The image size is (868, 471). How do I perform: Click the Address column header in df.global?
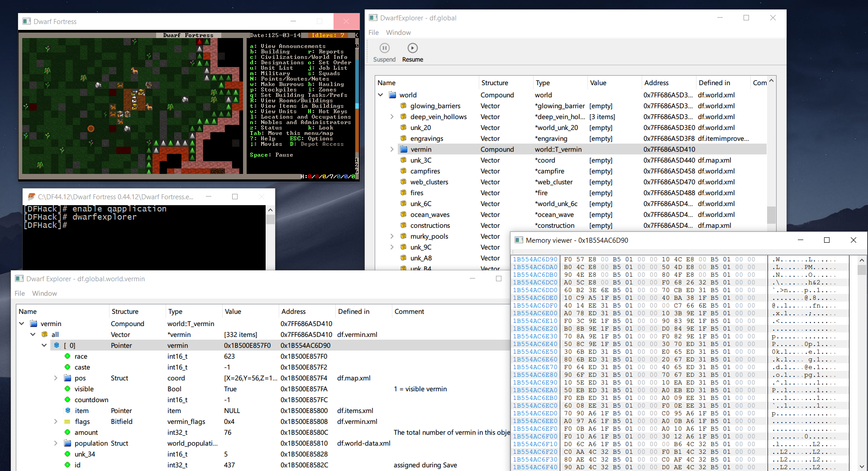coord(668,83)
